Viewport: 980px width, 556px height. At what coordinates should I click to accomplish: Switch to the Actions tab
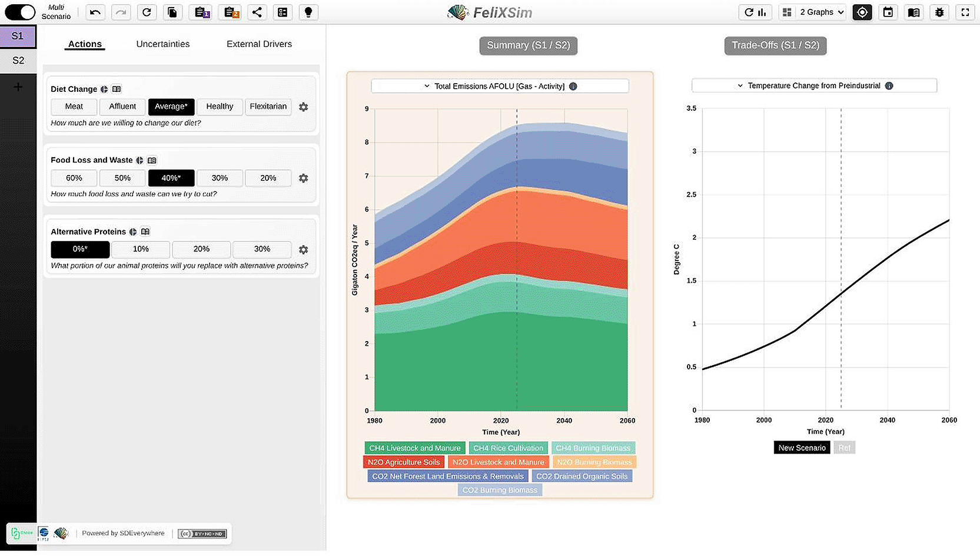85,44
